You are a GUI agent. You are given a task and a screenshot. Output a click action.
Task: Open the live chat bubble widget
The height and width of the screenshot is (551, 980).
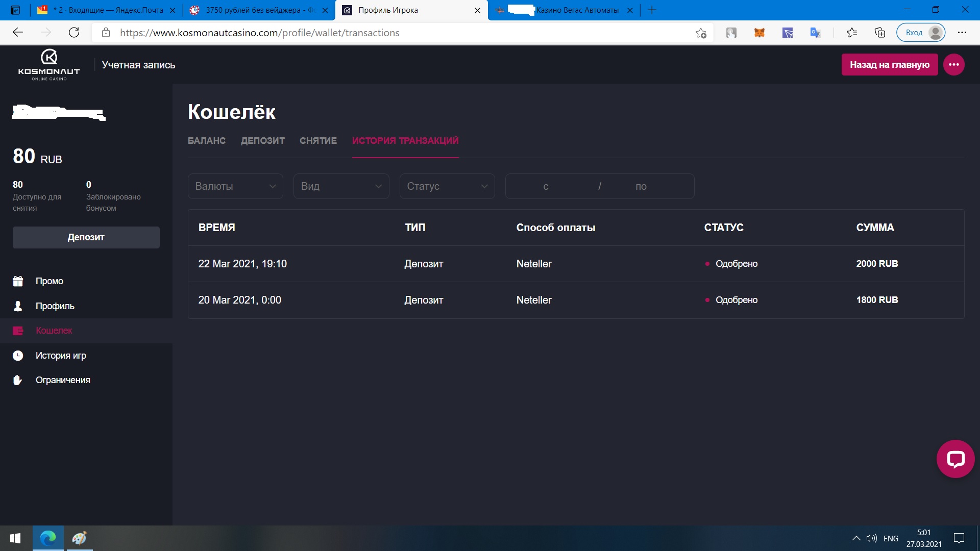[x=955, y=459]
